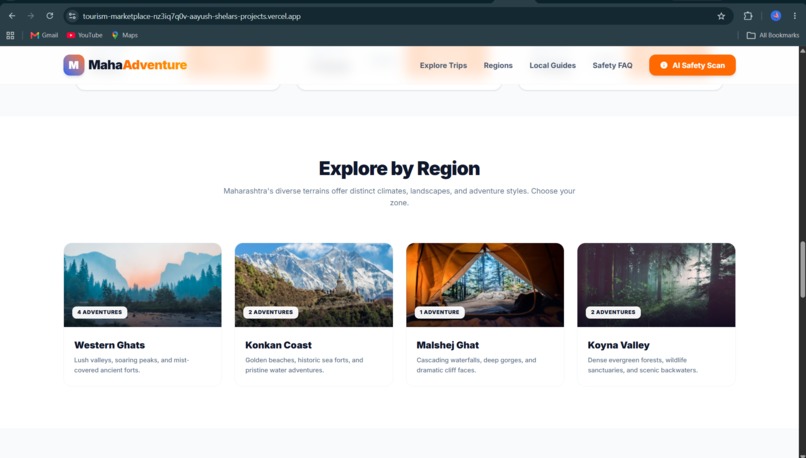806x458 pixels.
Task: Click the MahaAdventure M logo icon
Action: tap(74, 65)
